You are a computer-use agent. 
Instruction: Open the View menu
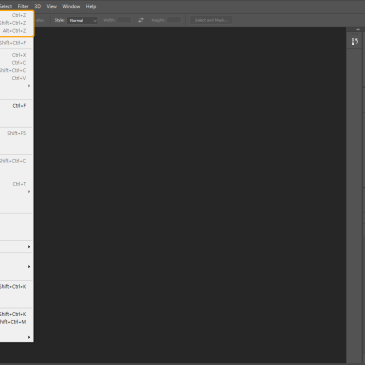click(x=51, y=6)
